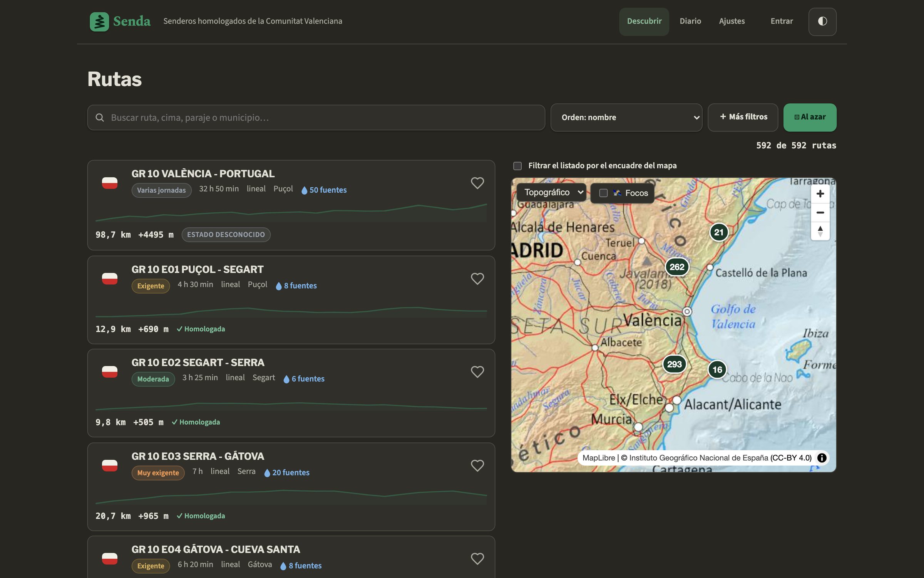Open the Ajustes menu item
This screenshot has width=924, height=578.
click(731, 21)
